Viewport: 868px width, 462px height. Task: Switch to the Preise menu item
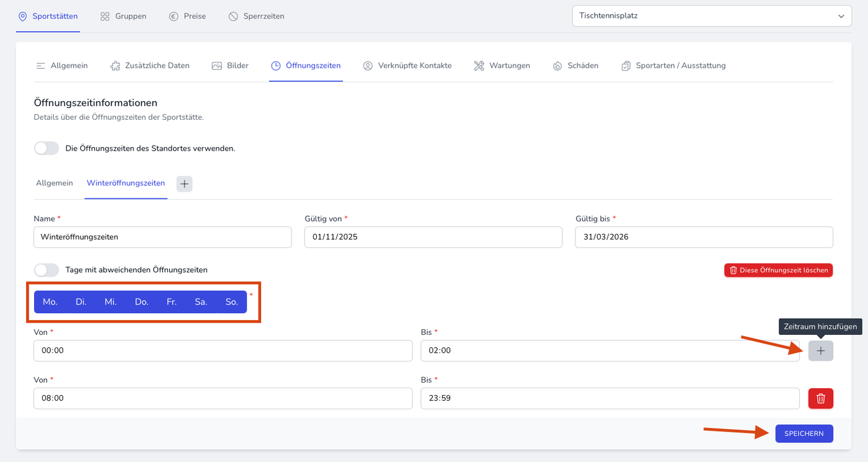click(187, 16)
